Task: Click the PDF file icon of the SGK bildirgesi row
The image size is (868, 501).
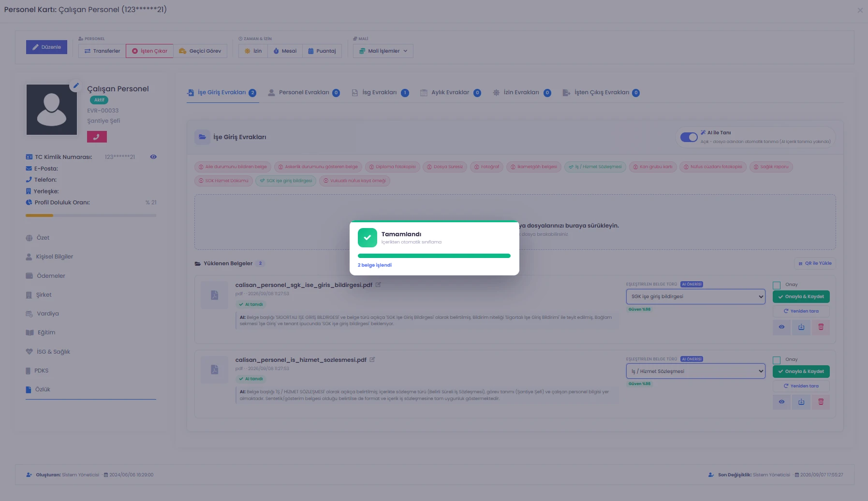Action: click(214, 295)
